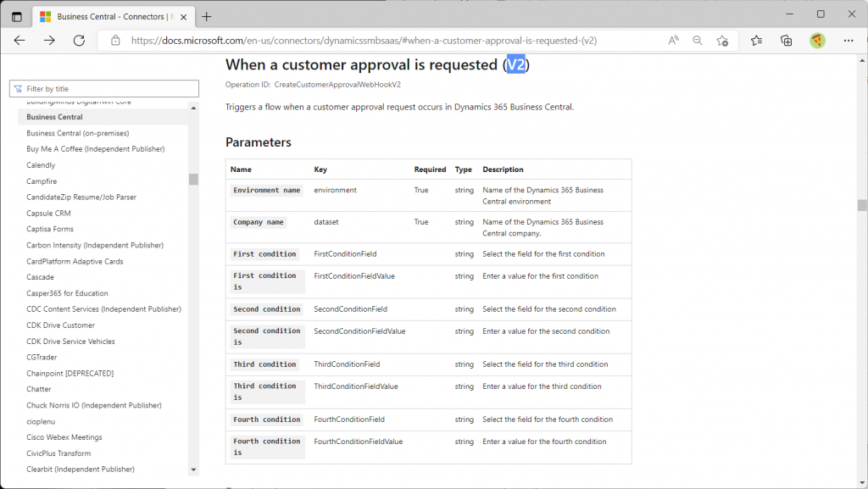Open Clearbit (Independent Publisher) entry
868x489 pixels.
(81, 470)
